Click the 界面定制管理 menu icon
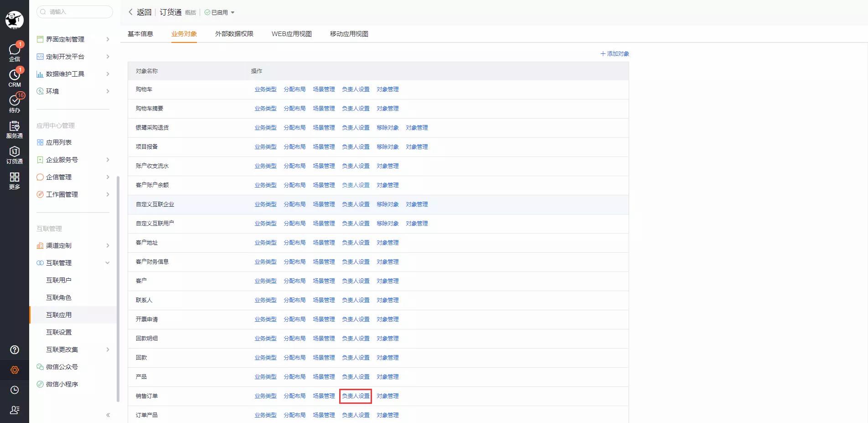This screenshot has width=868, height=423. click(40, 39)
